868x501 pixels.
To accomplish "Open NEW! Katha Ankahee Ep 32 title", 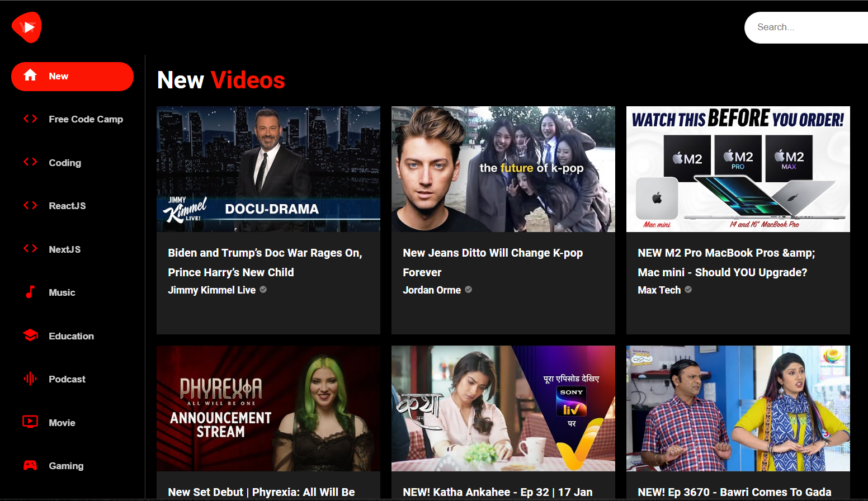I will [x=497, y=492].
